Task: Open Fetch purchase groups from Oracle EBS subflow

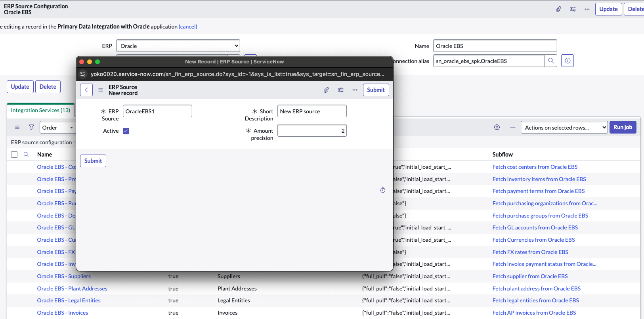Action: pyautogui.click(x=540, y=216)
